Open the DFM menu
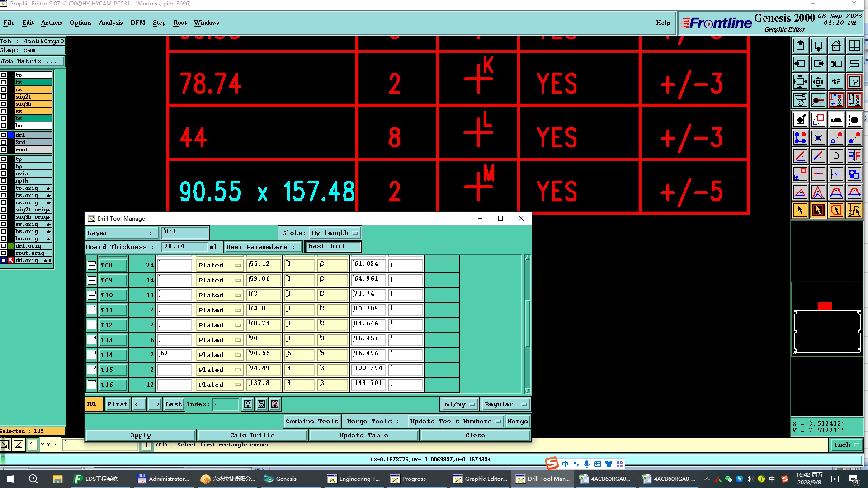This screenshot has width=868, height=488. coord(137,23)
